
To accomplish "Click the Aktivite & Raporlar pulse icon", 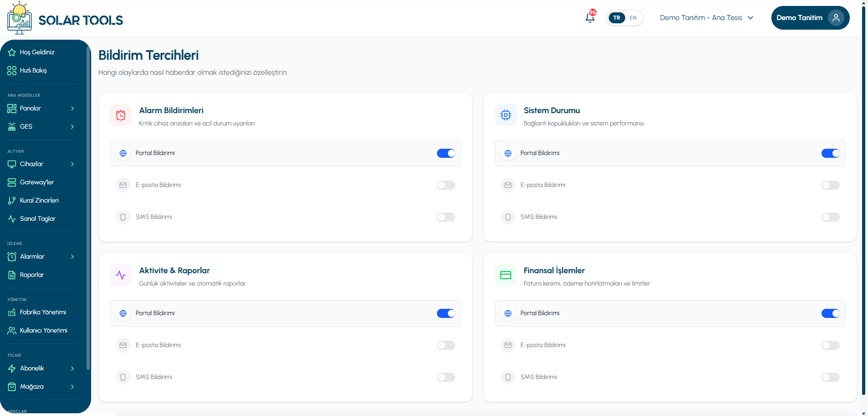I will coord(121,275).
